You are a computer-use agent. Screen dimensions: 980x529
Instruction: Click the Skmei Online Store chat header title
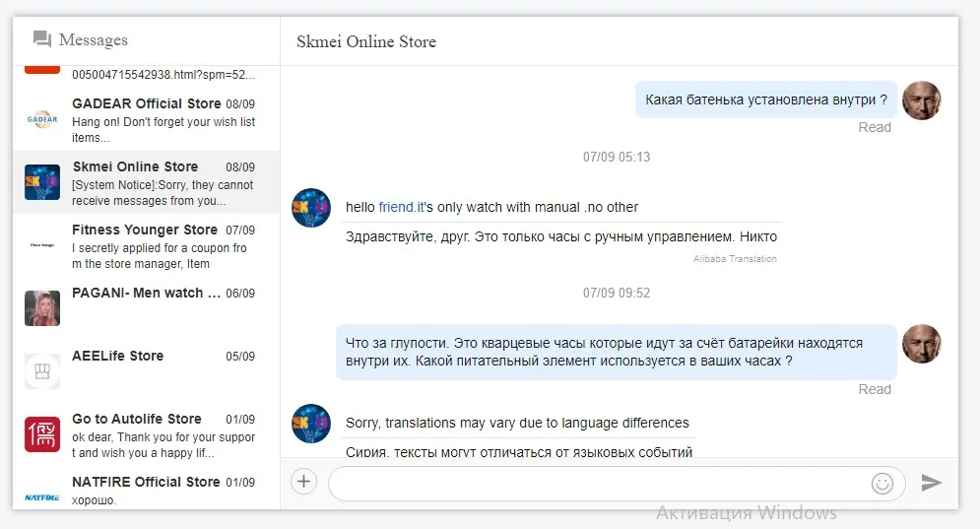click(366, 42)
